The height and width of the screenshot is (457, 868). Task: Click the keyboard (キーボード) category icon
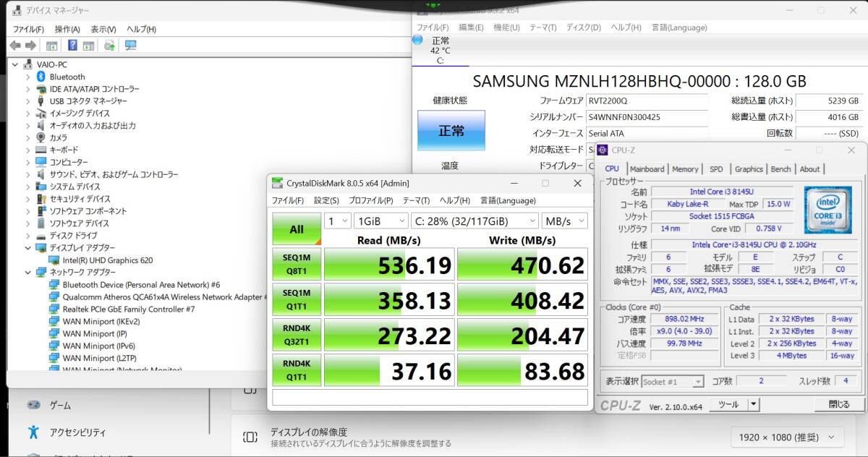(41, 150)
